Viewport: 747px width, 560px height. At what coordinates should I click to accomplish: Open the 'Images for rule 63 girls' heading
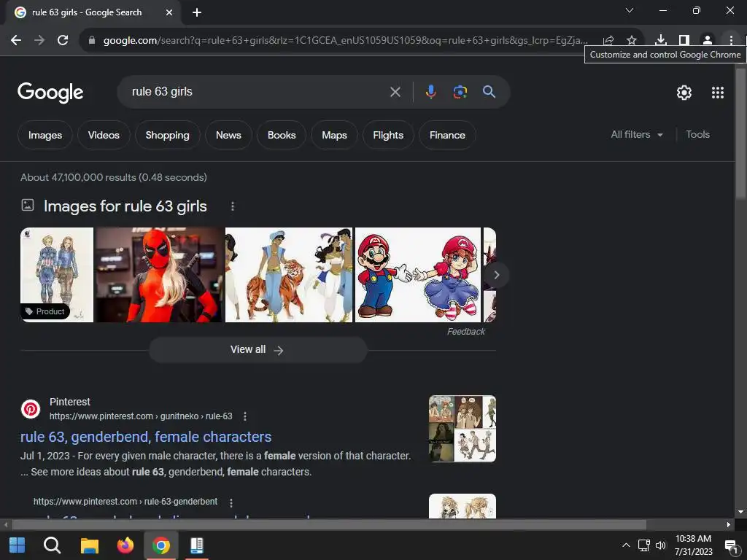125,206
